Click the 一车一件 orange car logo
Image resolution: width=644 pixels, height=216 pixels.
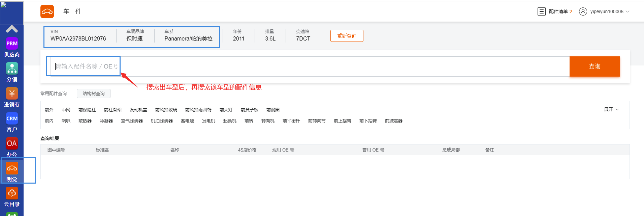point(47,11)
